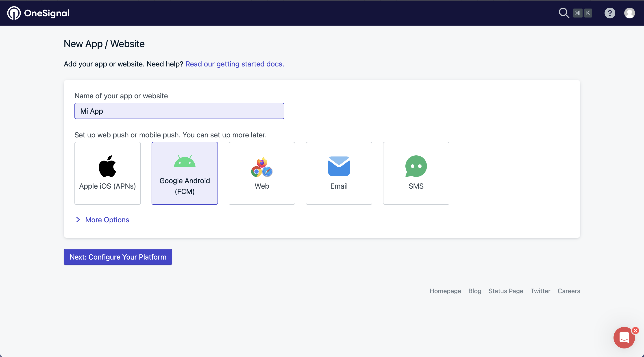Click the OneSignal logo

coord(38,13)
